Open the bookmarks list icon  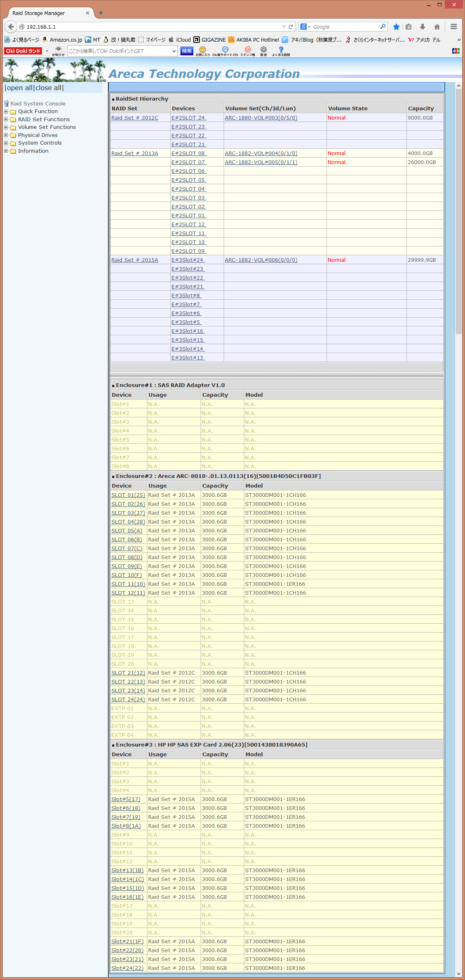(408, 27)
